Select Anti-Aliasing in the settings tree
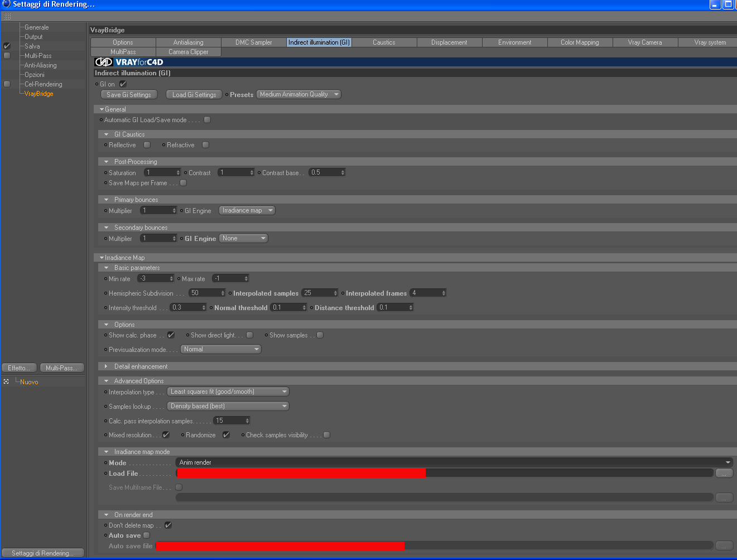This screenshot has height=560, width=737. click(40, 65)
